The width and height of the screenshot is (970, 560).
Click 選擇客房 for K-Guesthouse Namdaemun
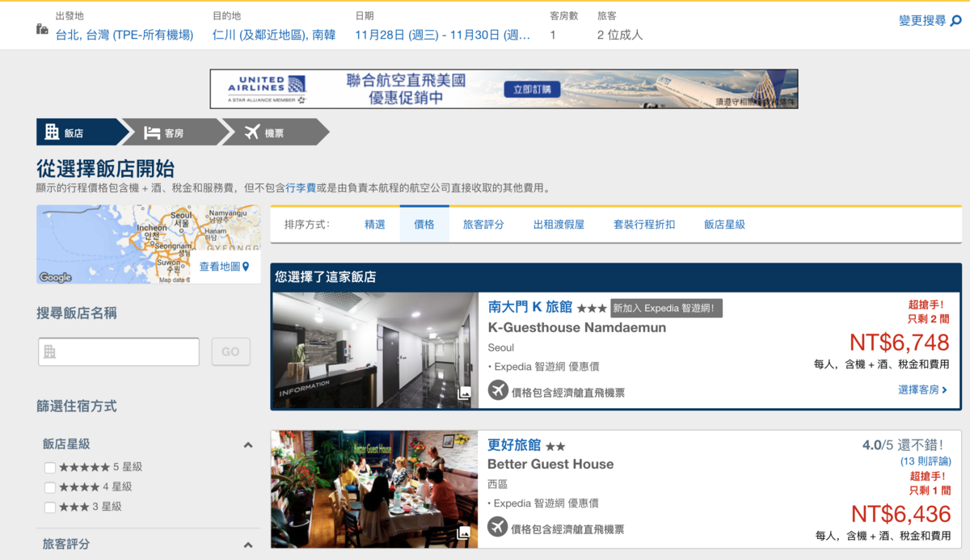[922, 389]
